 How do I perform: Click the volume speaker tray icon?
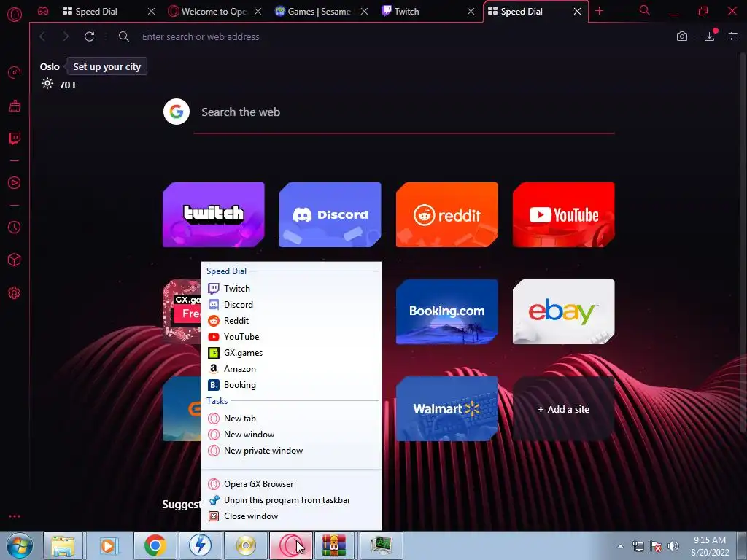tap(673, 546)
